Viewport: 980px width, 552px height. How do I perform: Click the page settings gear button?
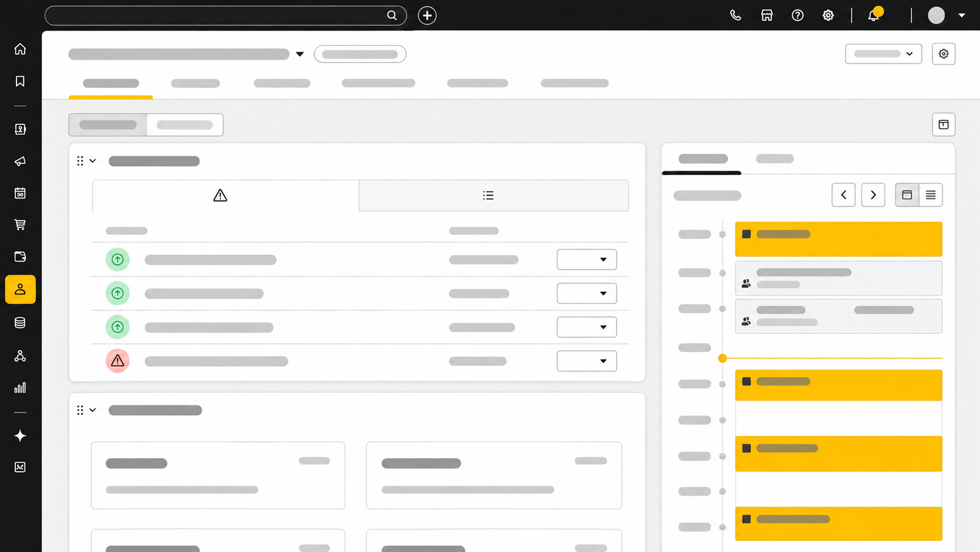click(x=944, y=54)
